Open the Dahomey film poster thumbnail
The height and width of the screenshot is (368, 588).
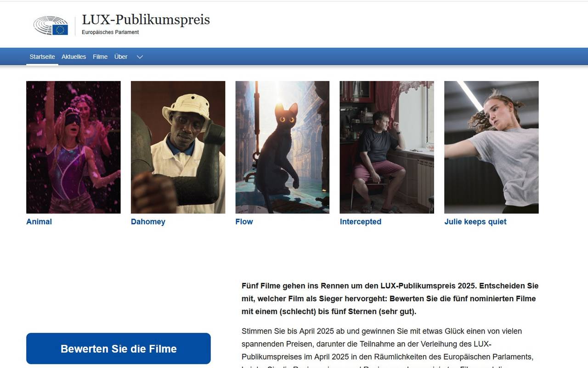[178, 147]
